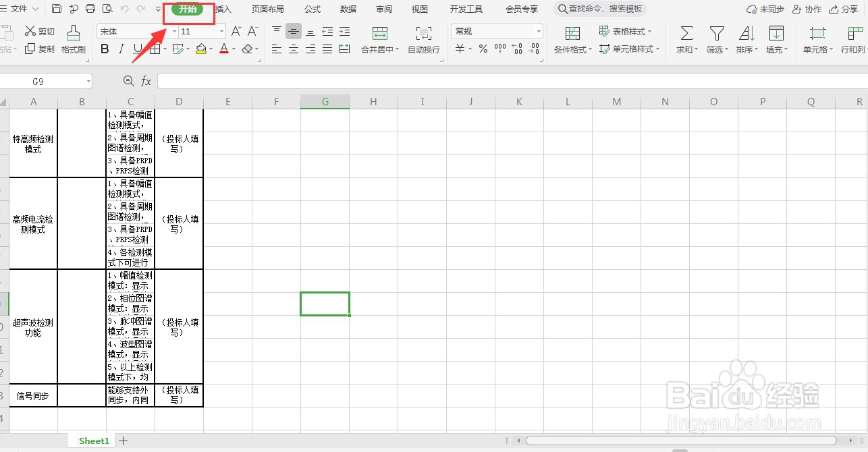Decrease decimal places
The height and width of the screenshot is (452, 868).
coord(534,49)
